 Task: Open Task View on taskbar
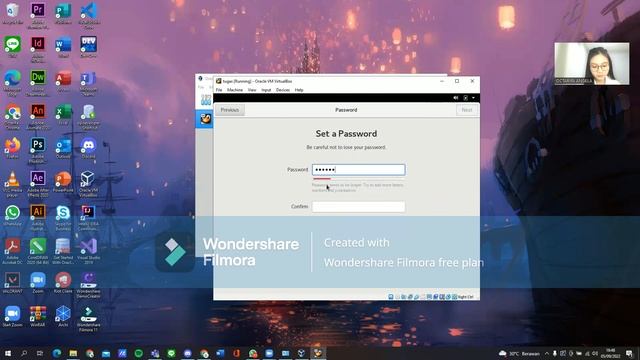[x=40, y=353]
